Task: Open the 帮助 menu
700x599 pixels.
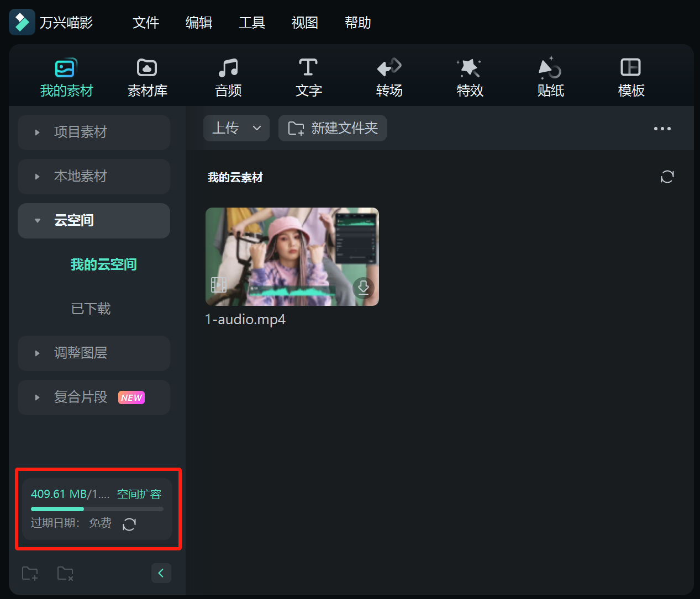Action: tap(357, 23)
